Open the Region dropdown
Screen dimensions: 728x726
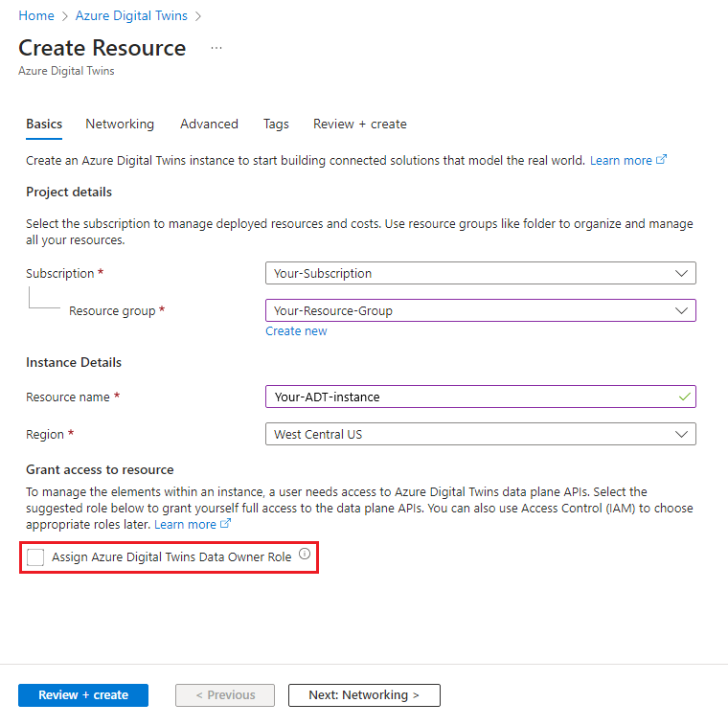(480, 434)
